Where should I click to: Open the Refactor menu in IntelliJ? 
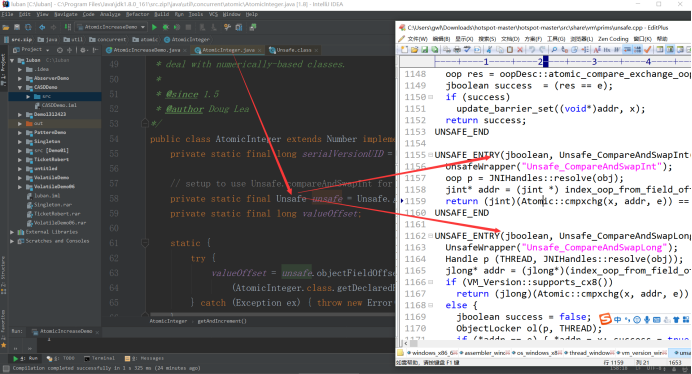(x=137, y=15)
